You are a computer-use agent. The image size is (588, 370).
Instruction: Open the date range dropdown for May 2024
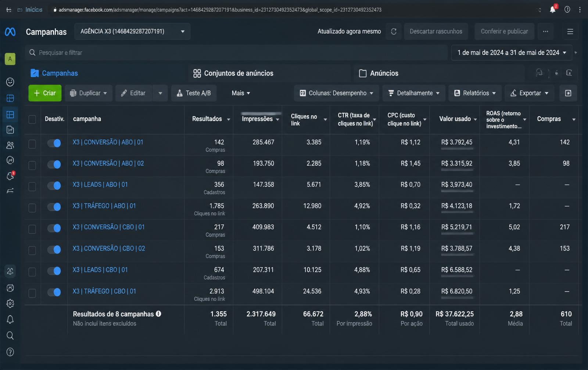click(512, 53)
